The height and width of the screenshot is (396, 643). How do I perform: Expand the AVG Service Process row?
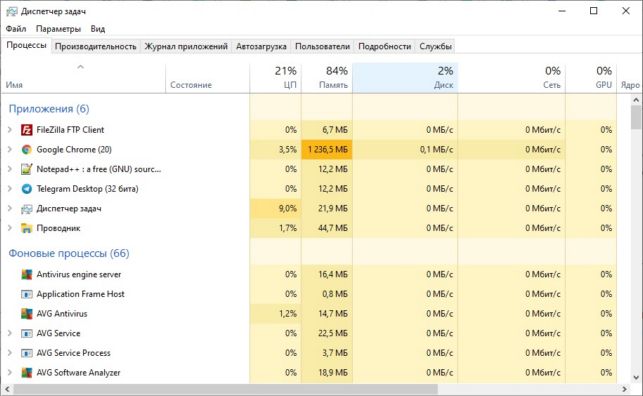point(9,353)
